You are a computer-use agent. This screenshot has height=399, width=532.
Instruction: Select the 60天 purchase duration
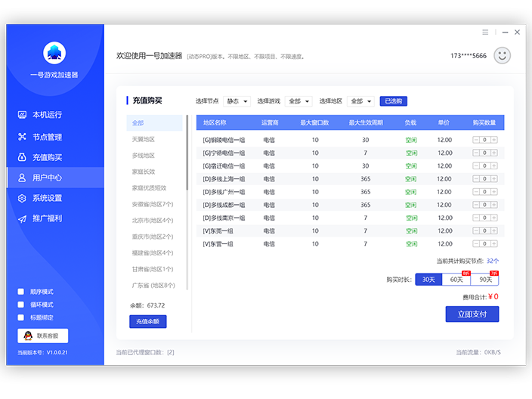pyautogui.click(x=456, y=280)
